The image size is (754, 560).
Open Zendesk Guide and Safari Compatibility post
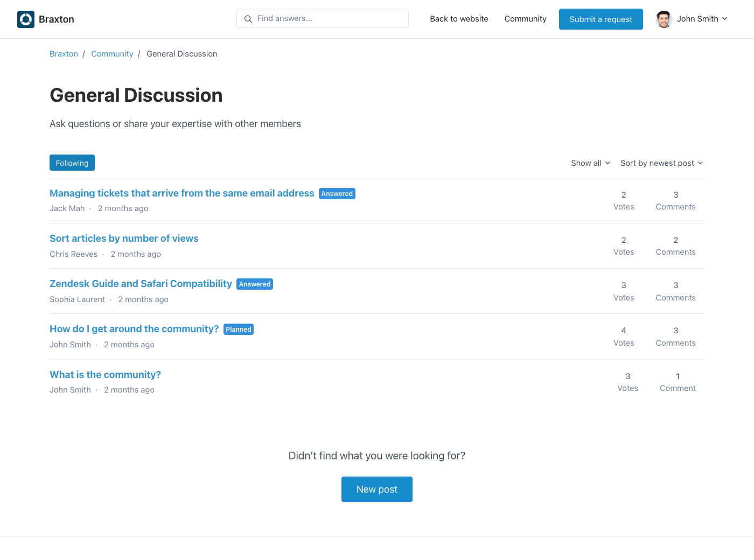pos(141,284)
